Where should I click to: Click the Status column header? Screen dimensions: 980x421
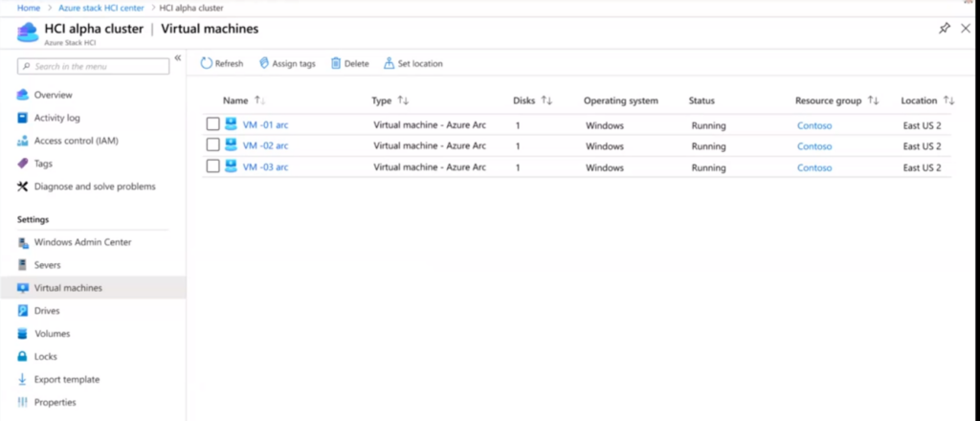tap(702, 100)
